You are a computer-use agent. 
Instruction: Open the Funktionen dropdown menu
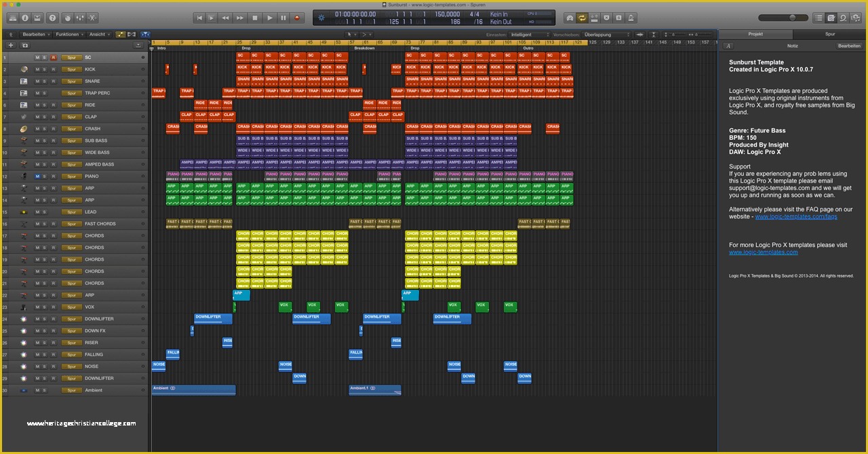click(x=70, y=34)
